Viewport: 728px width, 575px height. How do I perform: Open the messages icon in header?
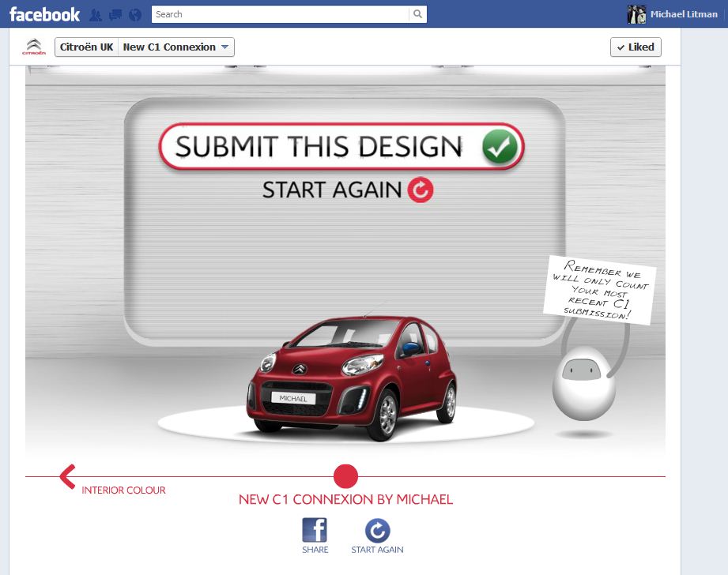pyautogui.click(x=115, y=15)
